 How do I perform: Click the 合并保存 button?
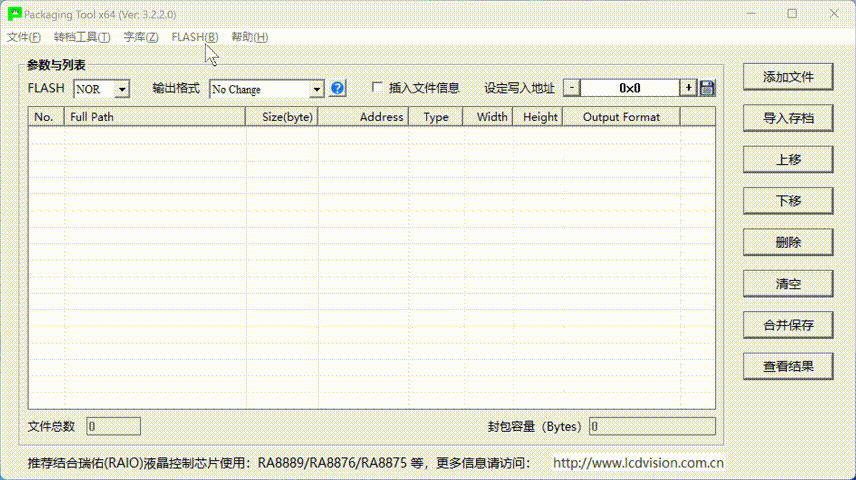point(788,325)
